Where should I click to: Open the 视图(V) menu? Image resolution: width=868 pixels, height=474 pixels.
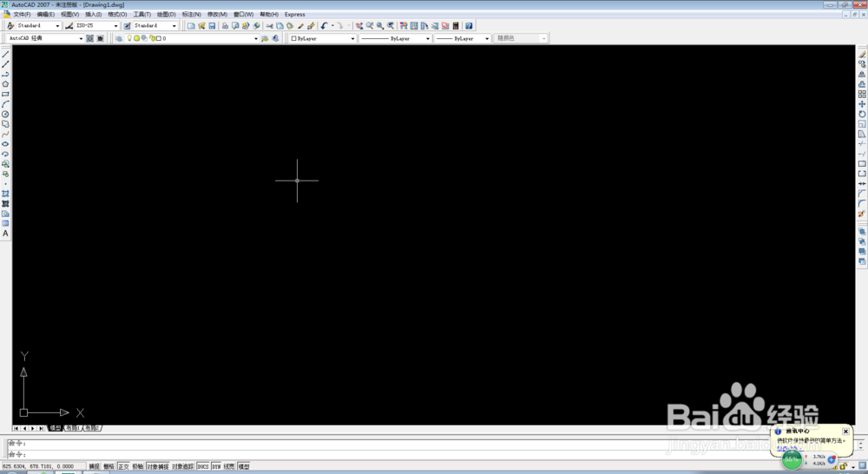pos(69,15)
